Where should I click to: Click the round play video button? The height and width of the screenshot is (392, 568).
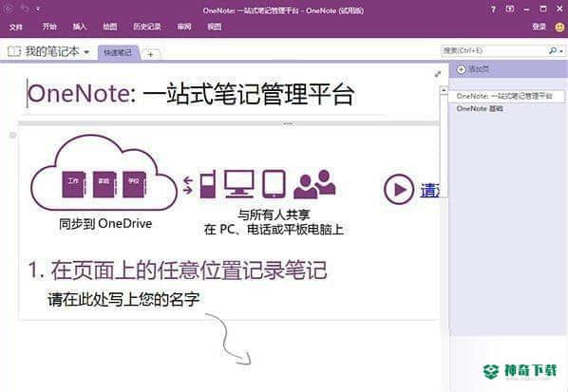pyautogui.click(x=399, y=189)
